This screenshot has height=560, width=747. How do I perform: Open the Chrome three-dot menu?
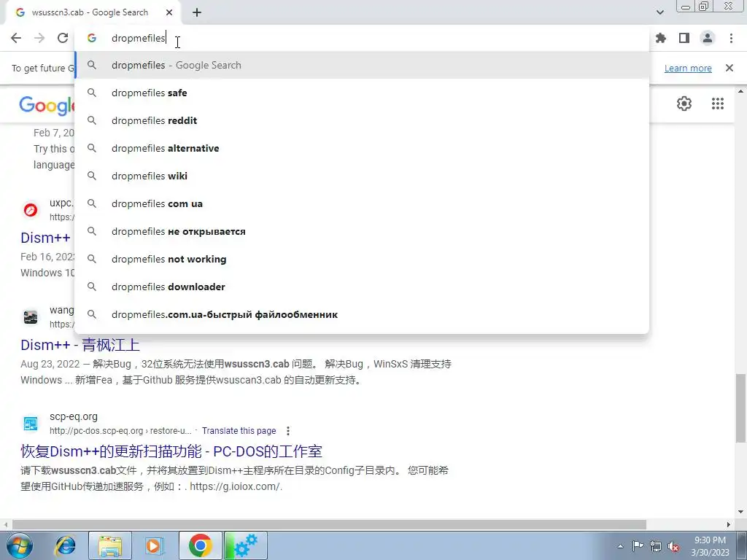[731, 38]
